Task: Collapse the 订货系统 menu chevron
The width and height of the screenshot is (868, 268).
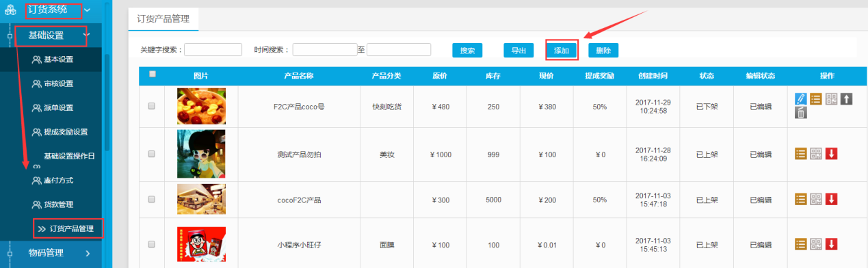Action: [x=88, y=10]
